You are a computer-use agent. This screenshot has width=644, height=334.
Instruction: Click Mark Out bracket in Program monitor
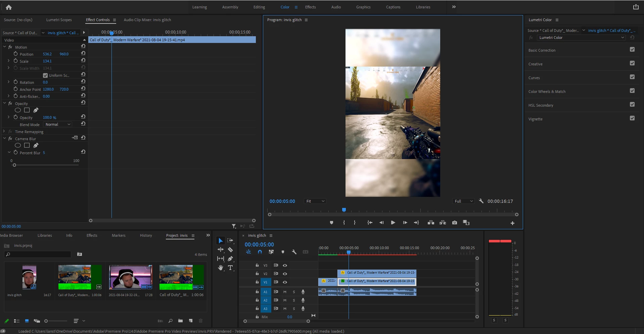point(355,223)
